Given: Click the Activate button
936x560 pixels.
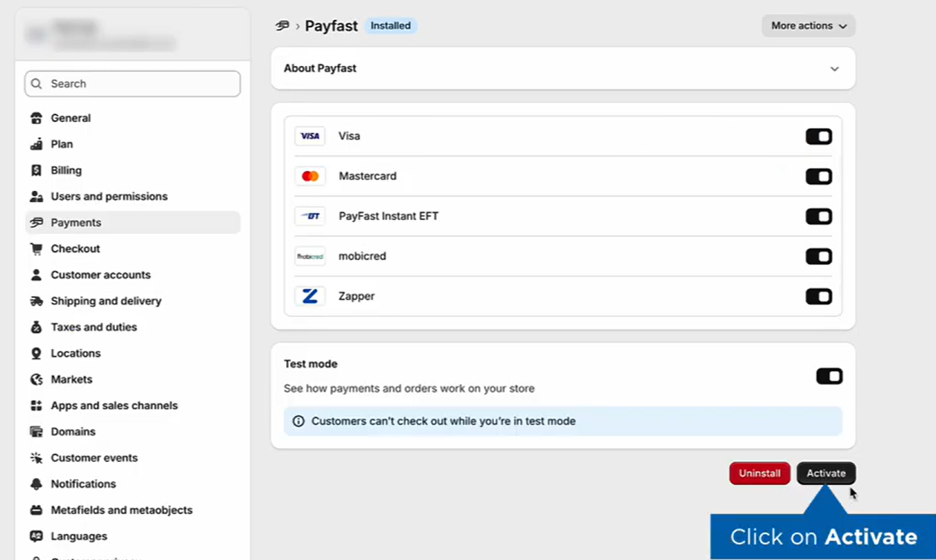Looking at the screenshot, I should (x=826, y=473).
